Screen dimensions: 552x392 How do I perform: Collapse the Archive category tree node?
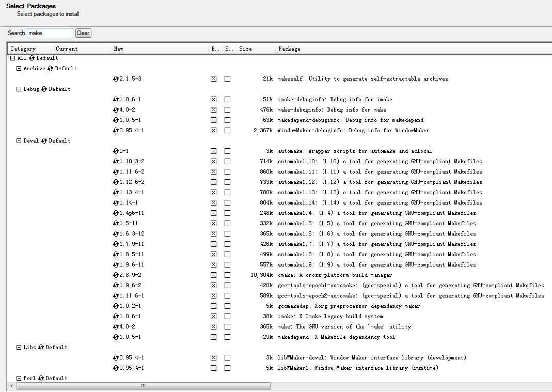(19, 68)
